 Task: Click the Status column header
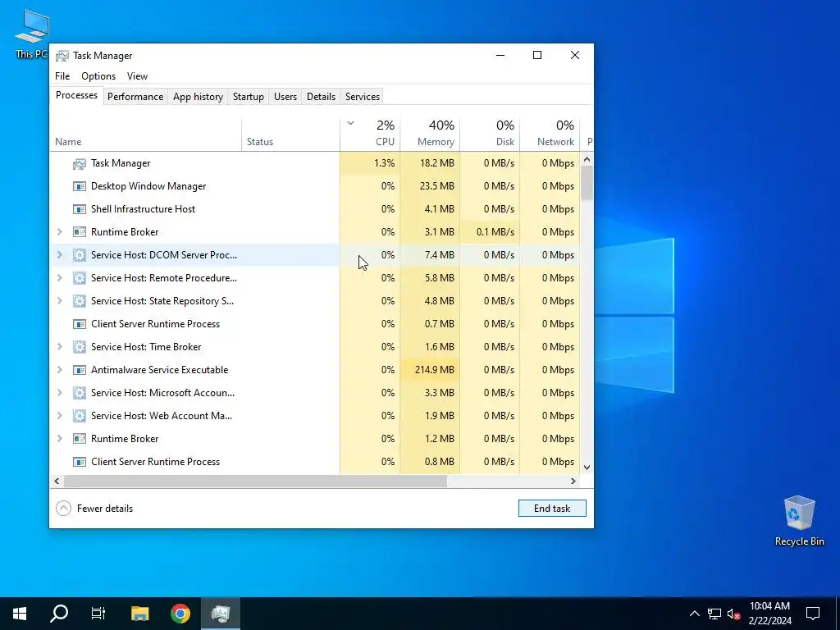(x=291, y=134)
